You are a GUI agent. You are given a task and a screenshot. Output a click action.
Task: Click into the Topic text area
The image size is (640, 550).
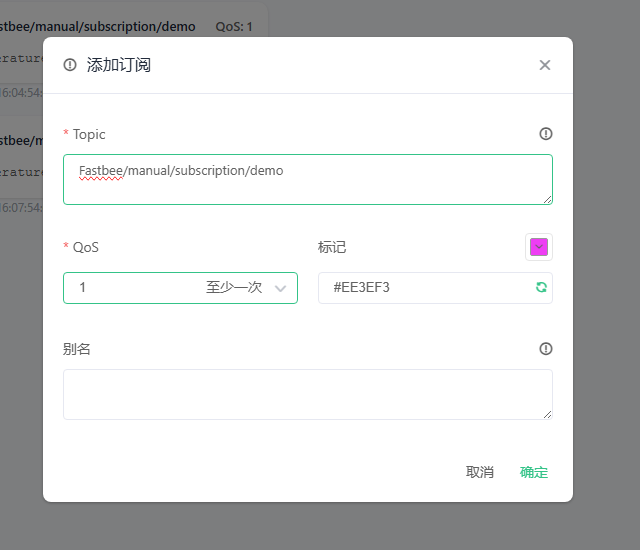[308, 180]
